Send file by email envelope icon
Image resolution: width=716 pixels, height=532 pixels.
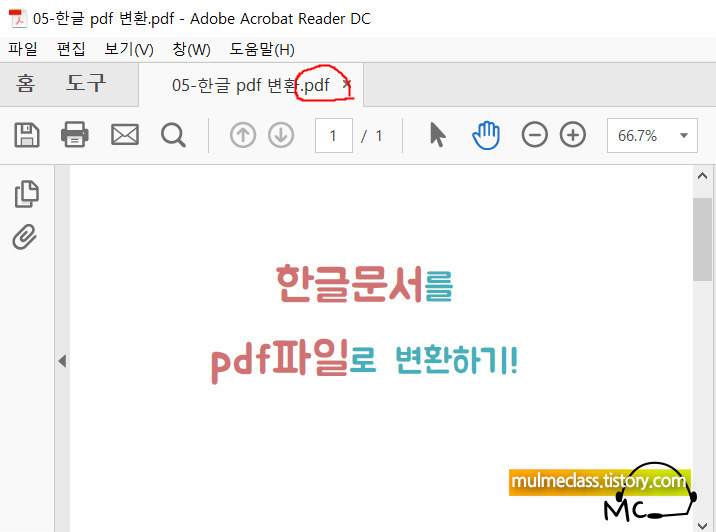tap(125, 135)
